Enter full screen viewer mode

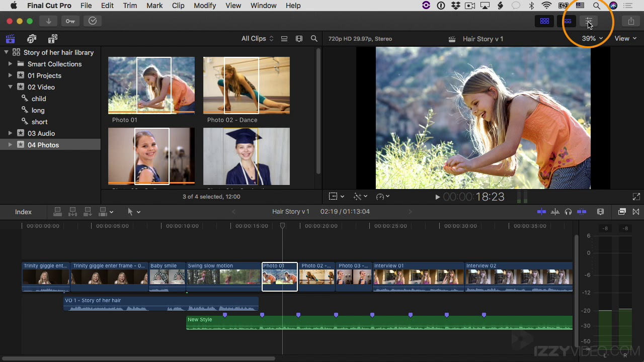point(636,197)
